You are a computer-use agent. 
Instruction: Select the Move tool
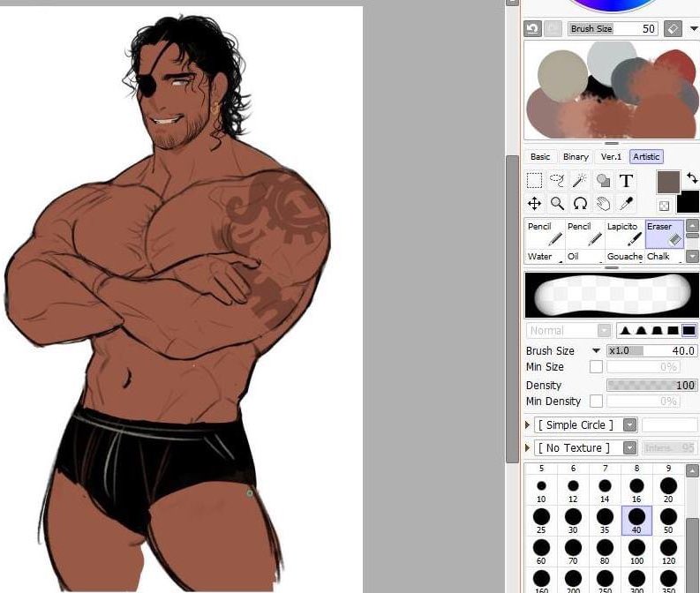[x=534, y=204]
